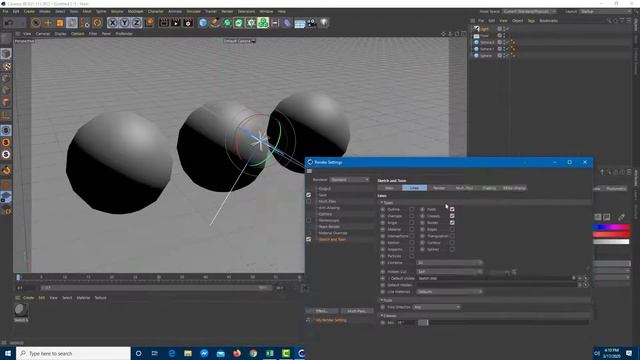The image size is (640, 360).
Task: Open File Explorer from the taskbar
Action: point(188,353)
